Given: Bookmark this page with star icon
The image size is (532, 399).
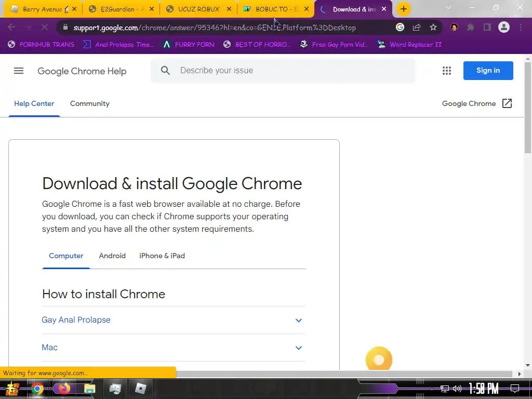Looking at the screenshot, I should click(433, 28).
